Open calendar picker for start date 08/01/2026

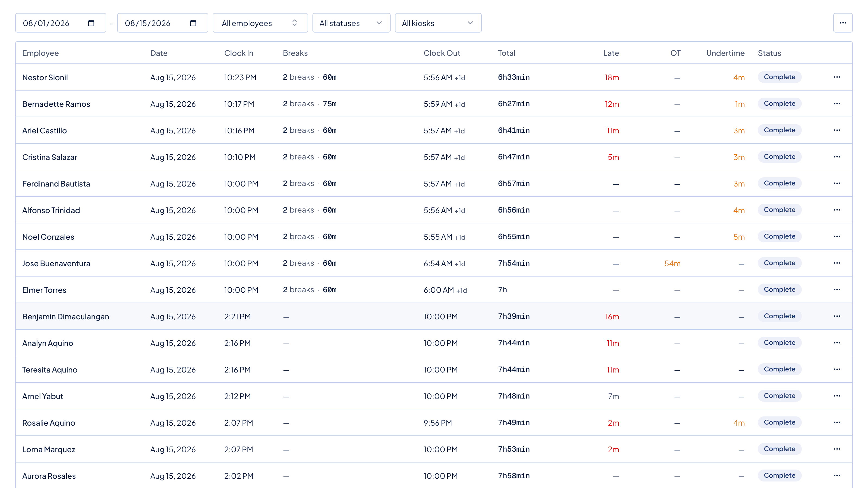coord(91,23)
